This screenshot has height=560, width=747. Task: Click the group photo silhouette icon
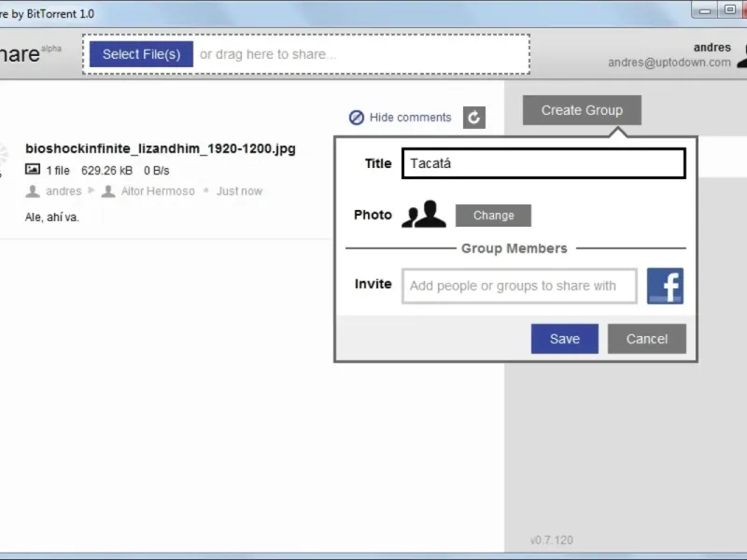click(x=424, y=215)
